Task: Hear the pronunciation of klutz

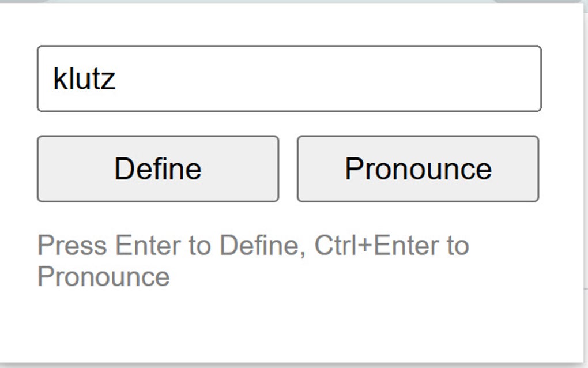Action: pyautogui.click(x=418, y=169)
